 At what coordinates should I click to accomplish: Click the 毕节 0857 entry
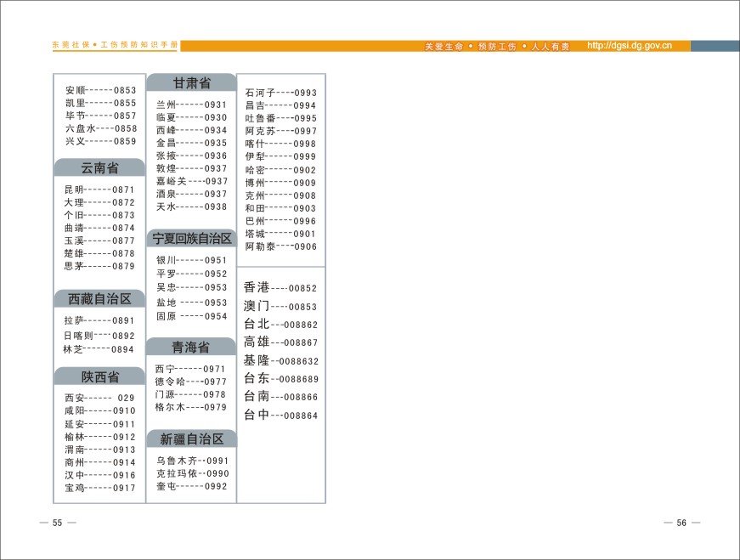(100, 116)
